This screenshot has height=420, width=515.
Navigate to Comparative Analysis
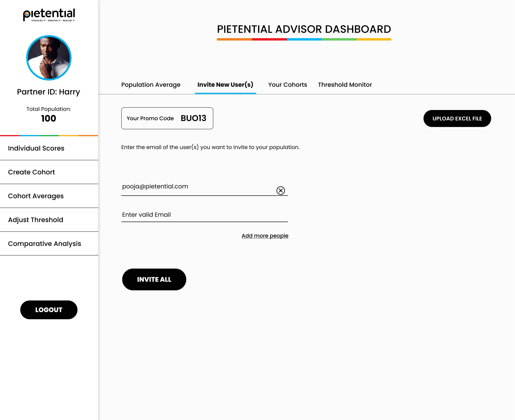[x=45, y=244]
